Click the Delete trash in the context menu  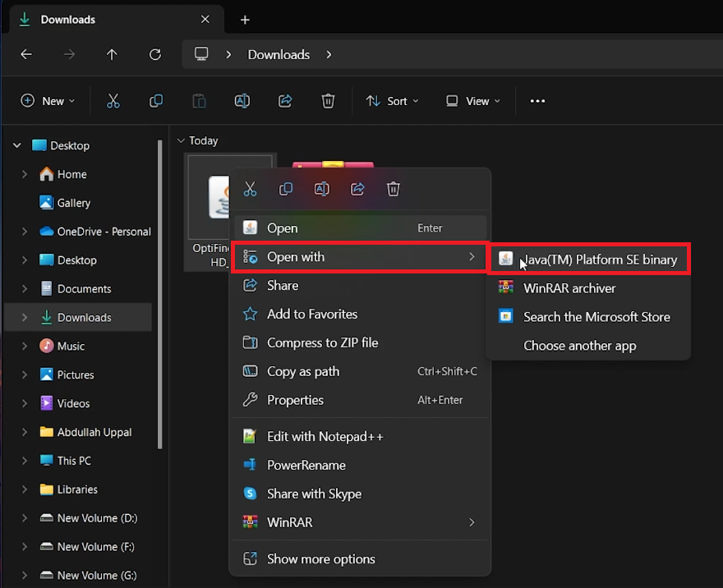[x=394, y=189]
